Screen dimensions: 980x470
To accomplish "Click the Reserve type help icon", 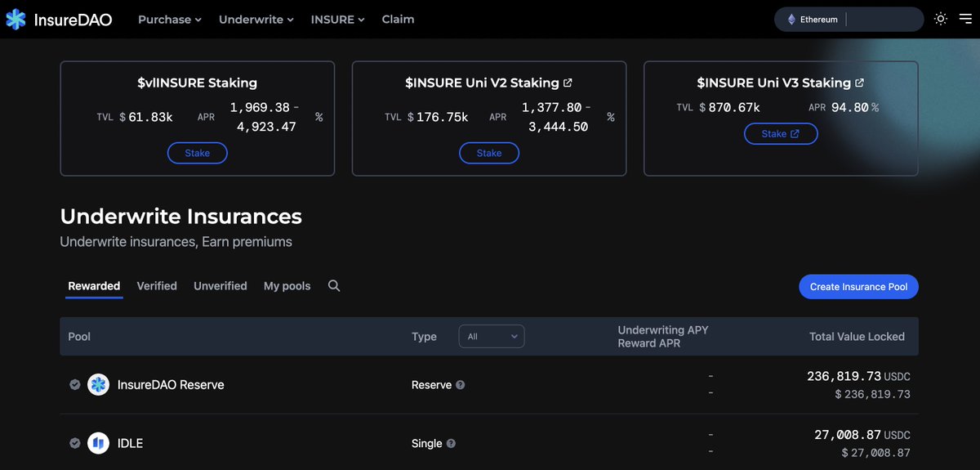I will 461,385.
